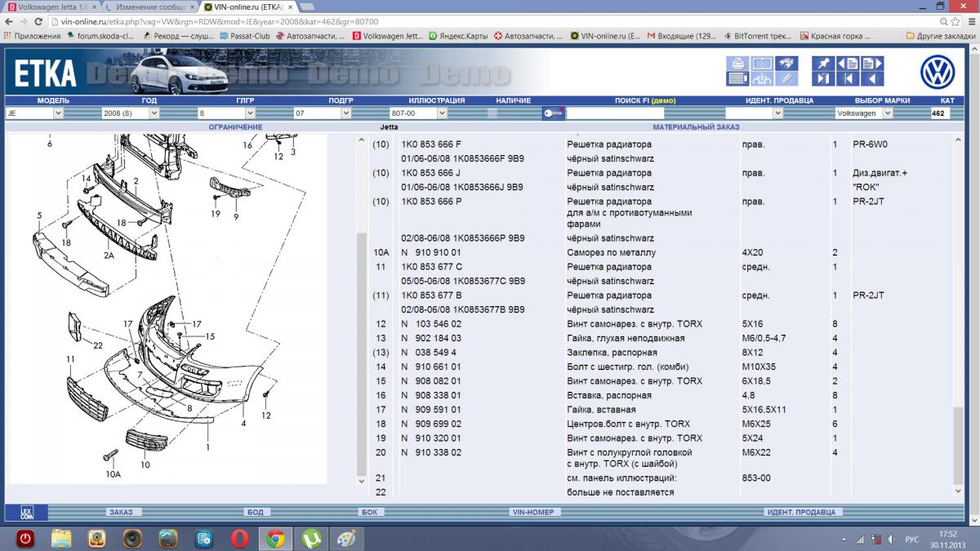
Task: Open Paint palette icon in taskbar
Action: tap(346, 539)
